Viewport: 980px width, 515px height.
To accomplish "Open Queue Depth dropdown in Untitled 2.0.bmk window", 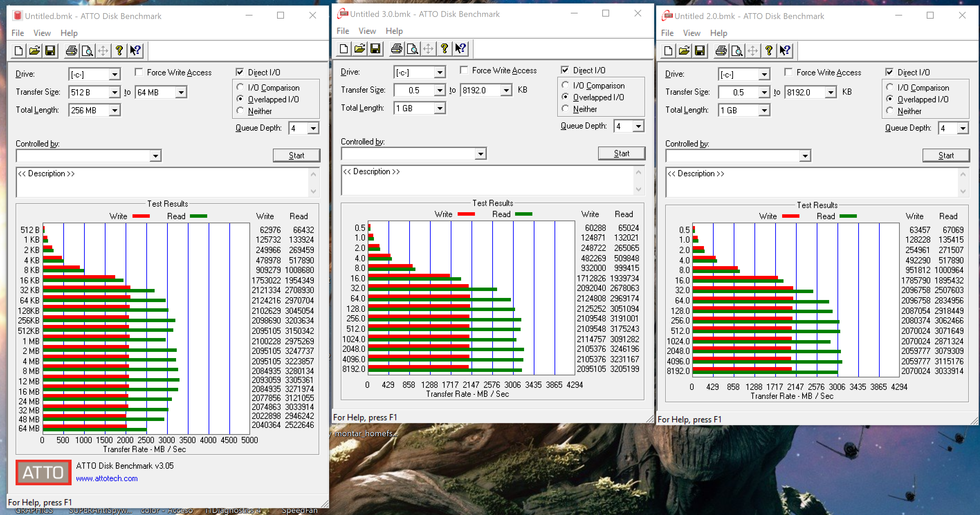I will tap(963, 128).
